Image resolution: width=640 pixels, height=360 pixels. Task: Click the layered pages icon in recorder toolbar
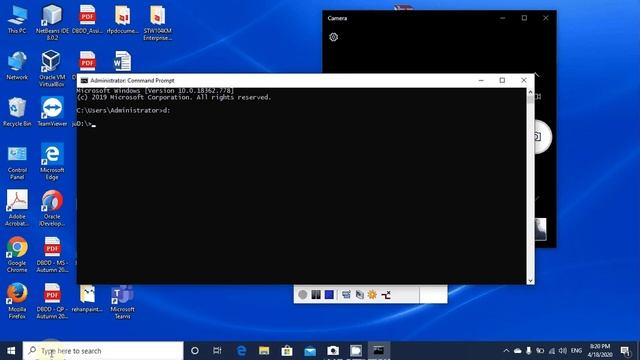360,295
